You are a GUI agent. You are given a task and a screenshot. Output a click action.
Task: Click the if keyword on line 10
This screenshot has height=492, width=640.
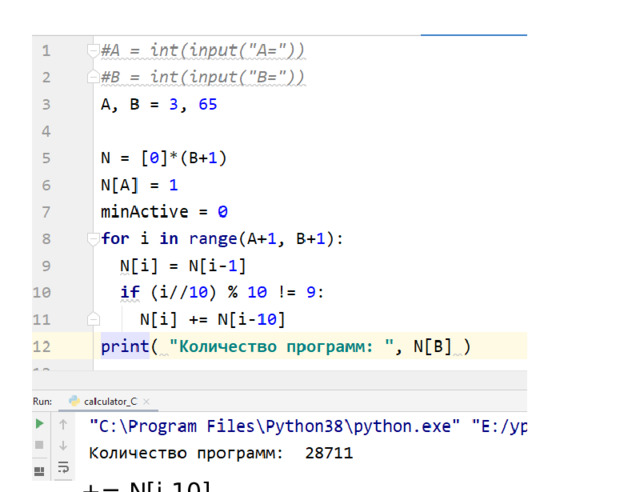(x=130, y=292)
